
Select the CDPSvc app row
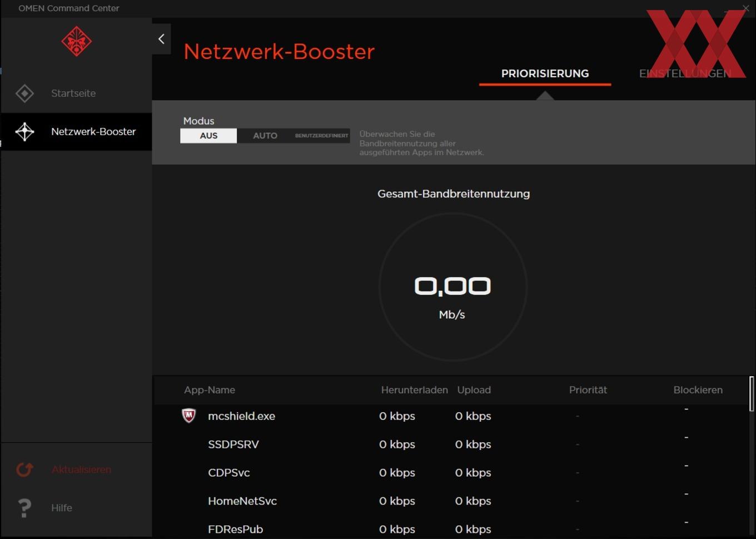[x=452, y=473]
